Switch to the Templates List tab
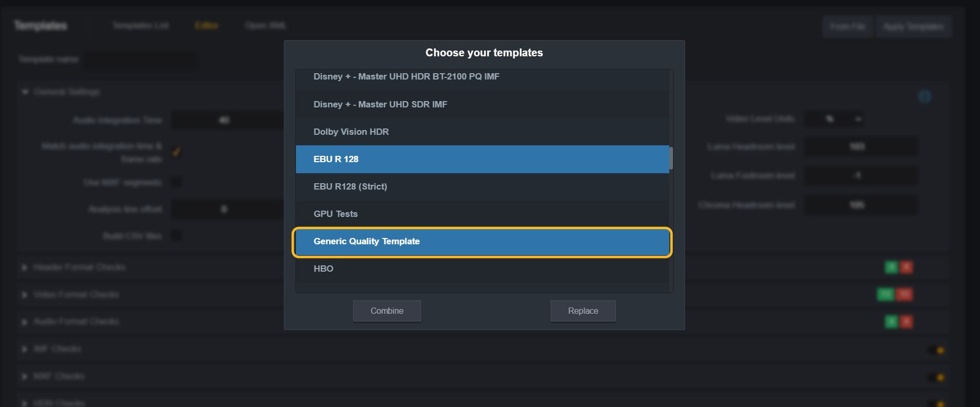The height and width of the screenshot is (407, 980). (x=140, y=25)
